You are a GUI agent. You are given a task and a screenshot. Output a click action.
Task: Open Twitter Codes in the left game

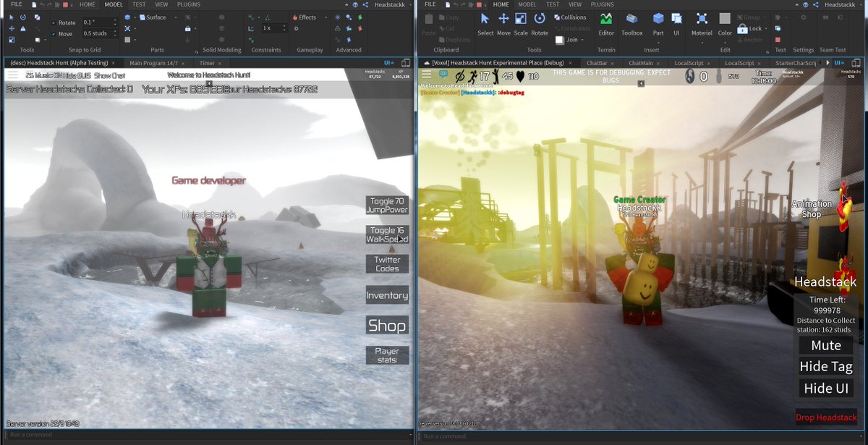pyautogui.click(x=387, y=264)
